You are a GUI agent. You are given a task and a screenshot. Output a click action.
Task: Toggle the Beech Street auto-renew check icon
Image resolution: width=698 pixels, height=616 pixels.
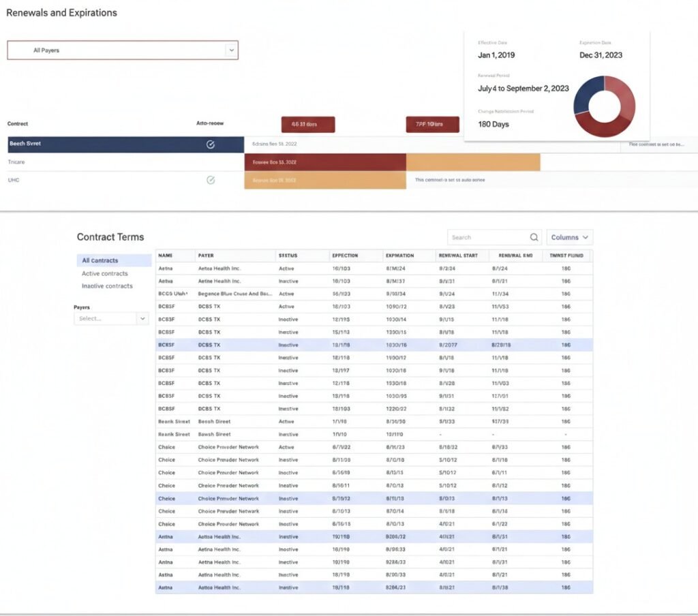coord(211,144)
